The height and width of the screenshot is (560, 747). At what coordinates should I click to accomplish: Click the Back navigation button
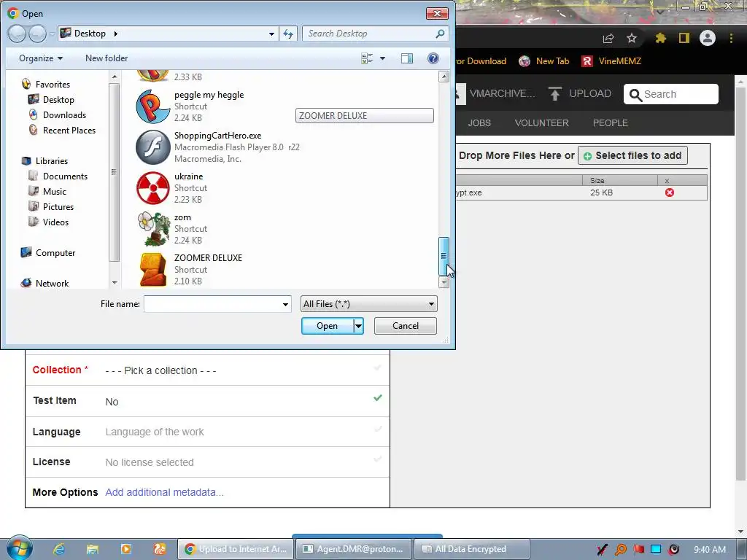click(17, 34)
